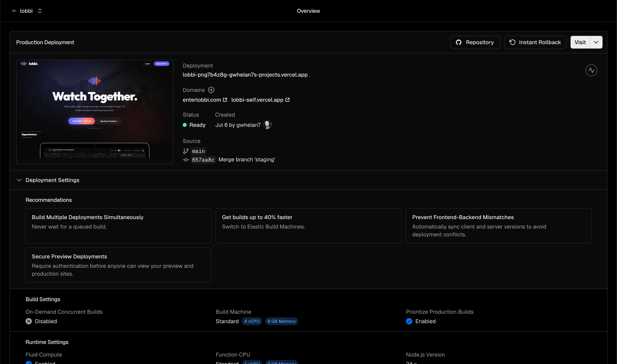Click the Node.js Version label

[425, 355]
